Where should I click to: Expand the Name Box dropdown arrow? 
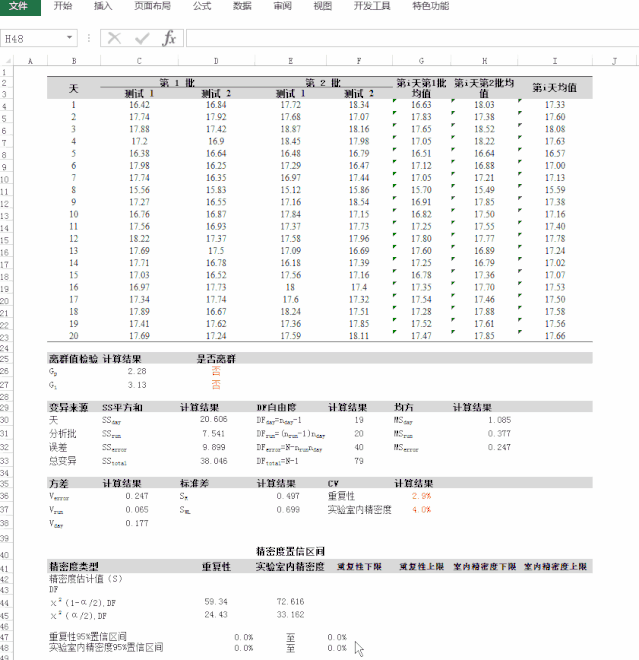[x=70, y=38]
